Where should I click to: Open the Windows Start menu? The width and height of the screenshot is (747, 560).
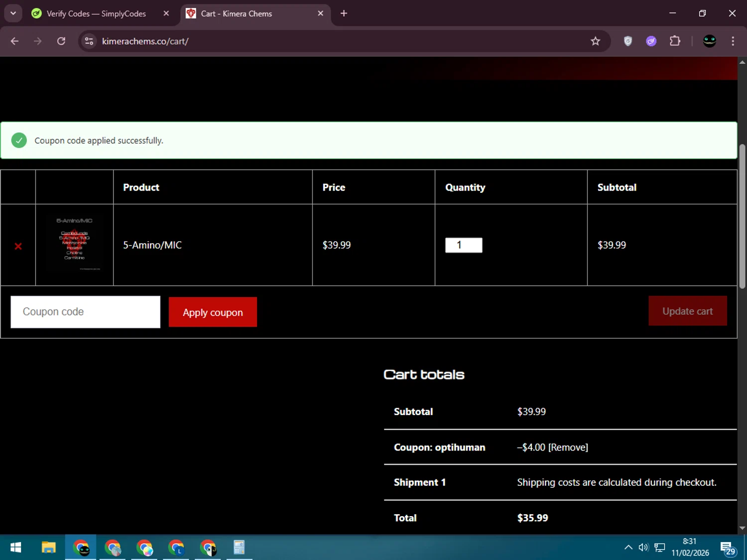(15, 548)
